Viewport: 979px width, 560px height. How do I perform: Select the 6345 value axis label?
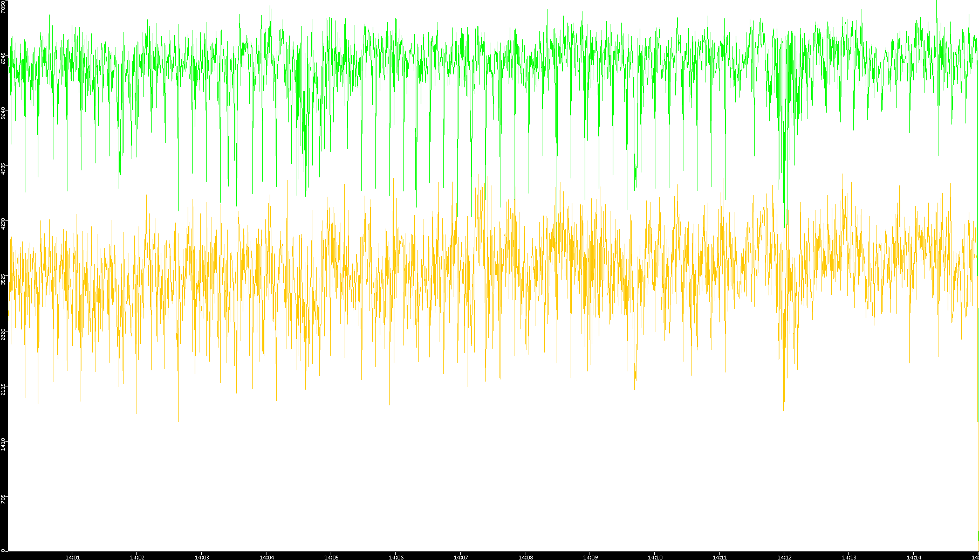[3, 58]
